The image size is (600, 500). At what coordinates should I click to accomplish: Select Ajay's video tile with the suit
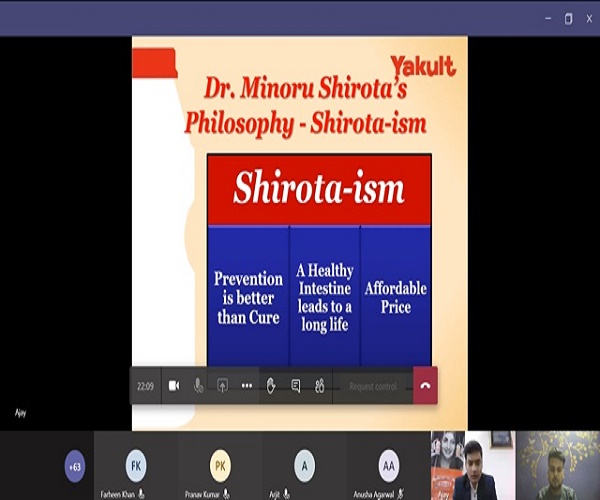473,466
